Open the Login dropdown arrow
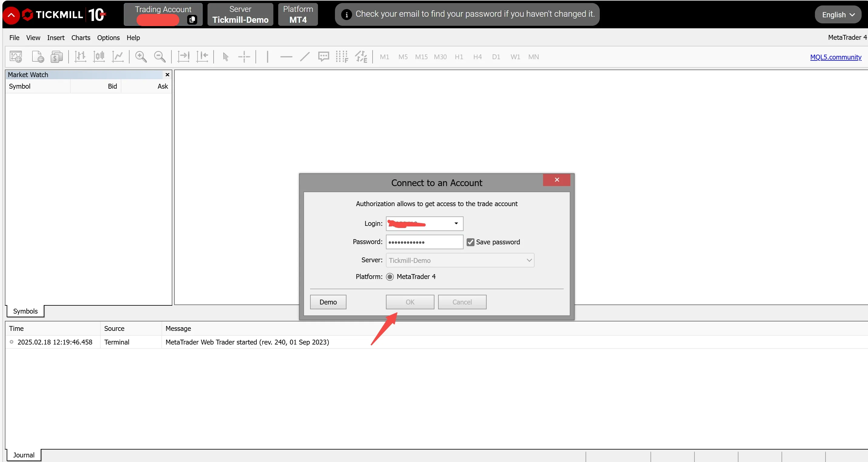The width and height of the screenshot is (868, 462). coord(456,224)
